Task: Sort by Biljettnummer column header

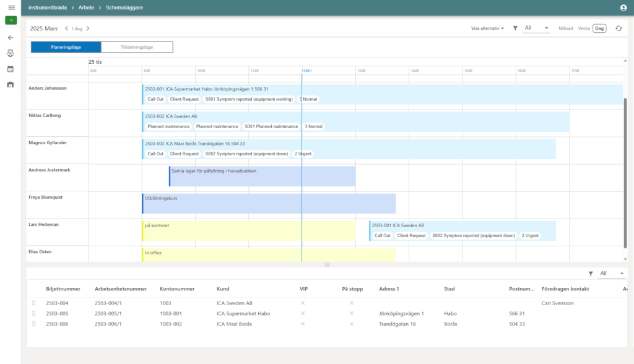Action: coord(63,288)
